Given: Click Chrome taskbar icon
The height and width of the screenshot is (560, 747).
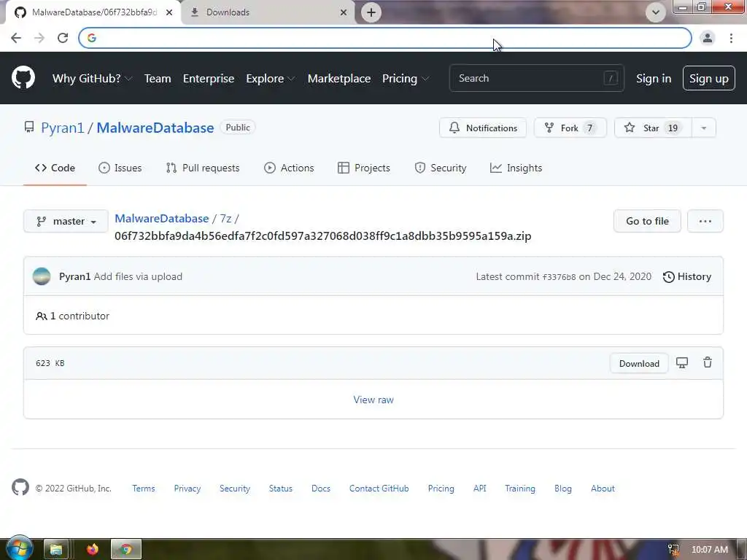Looking at the screenshot, I should [126, 550].
